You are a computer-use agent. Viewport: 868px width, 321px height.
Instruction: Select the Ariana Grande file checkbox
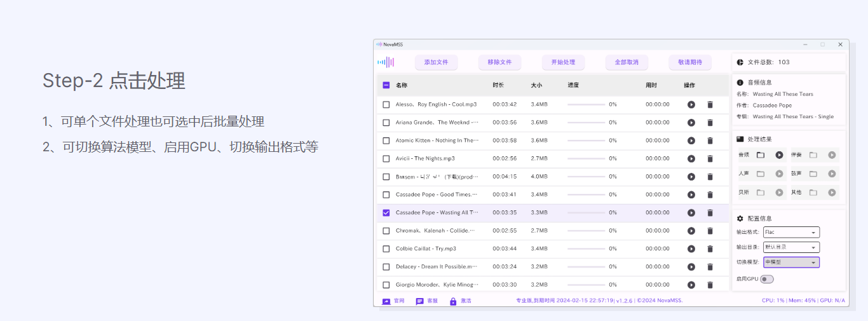click(386, 123)
